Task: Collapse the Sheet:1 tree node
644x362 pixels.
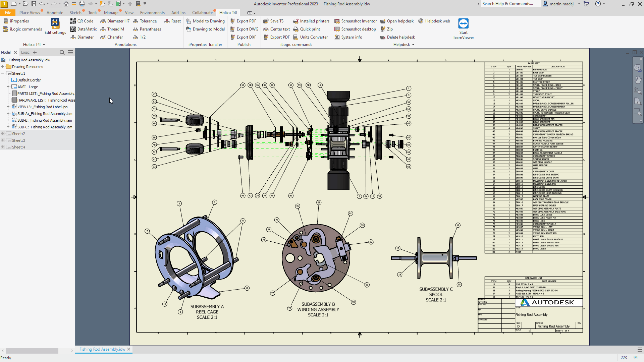Action: click(x=3, y=73)
